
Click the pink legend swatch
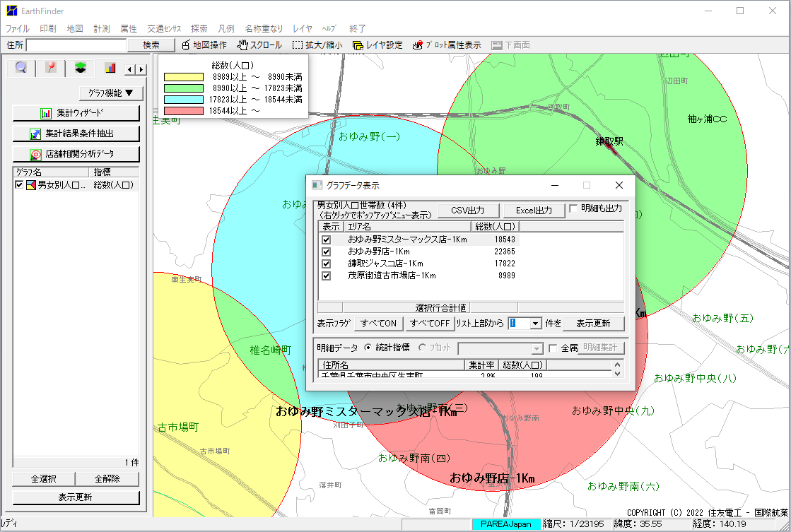pyautogui.click(x=184, y=111)
